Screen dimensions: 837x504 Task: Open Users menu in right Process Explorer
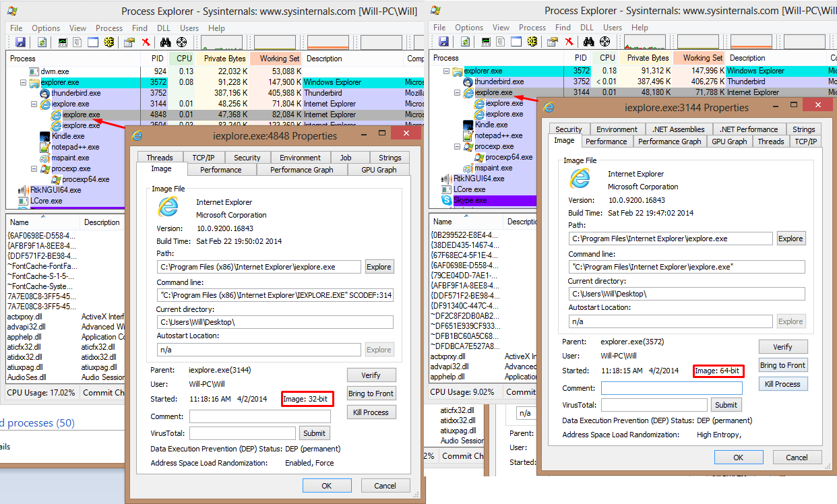point(613,28)
